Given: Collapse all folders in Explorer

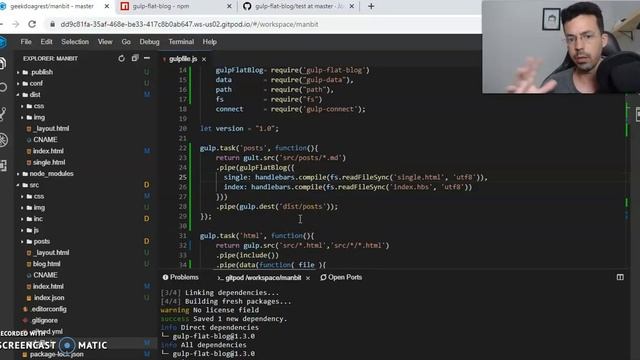Looking at the screenshot, I should [x=135, y=58].
